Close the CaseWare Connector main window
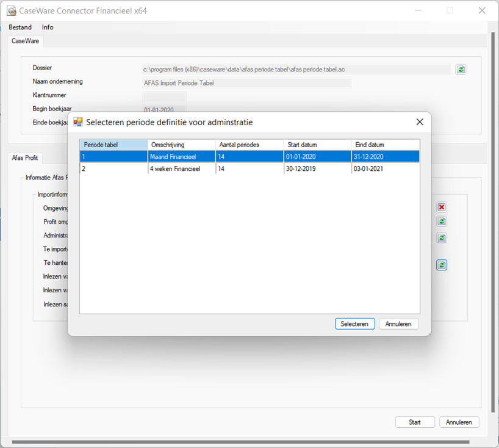 coord(482,10)
